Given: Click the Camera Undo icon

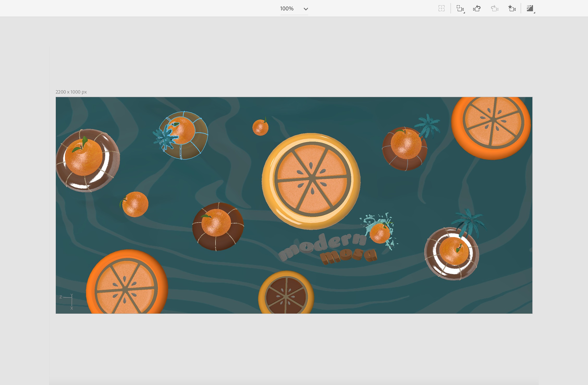Looking at the screenshot, I should coord(477,8).
